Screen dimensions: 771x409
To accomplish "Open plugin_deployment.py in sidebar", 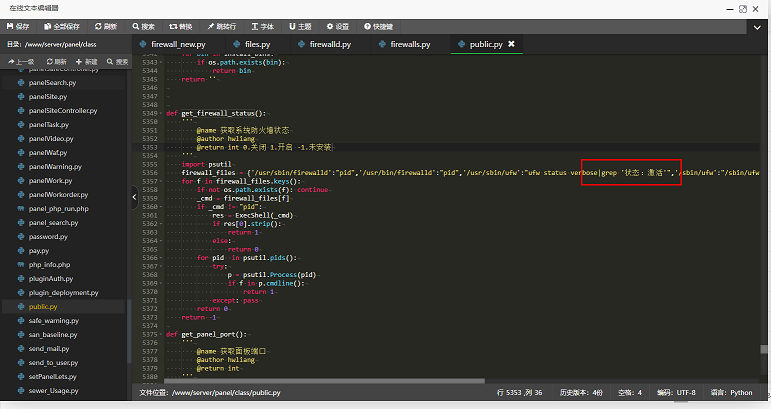I will click(63, 292).
